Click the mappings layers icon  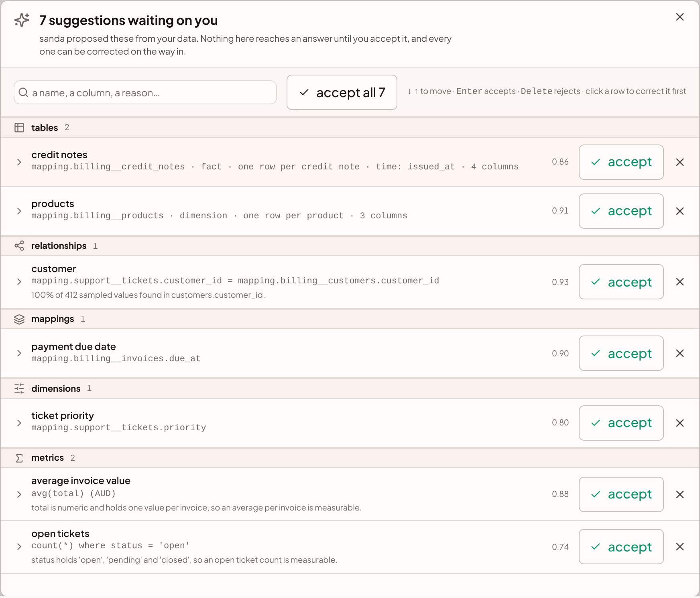coord(19,319)
